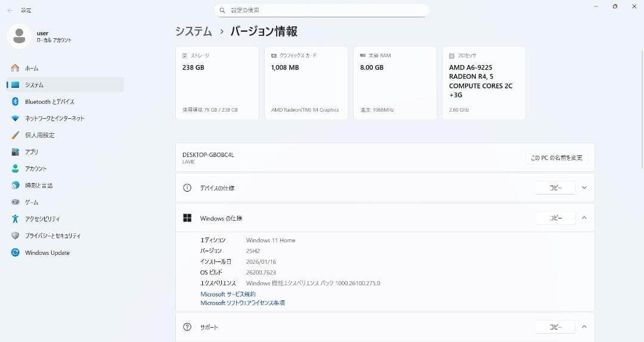The width and height of the screenshot is (644, 342).
Task: Open Microsoft サービス規約 link
Action: (x=228, y=294)
